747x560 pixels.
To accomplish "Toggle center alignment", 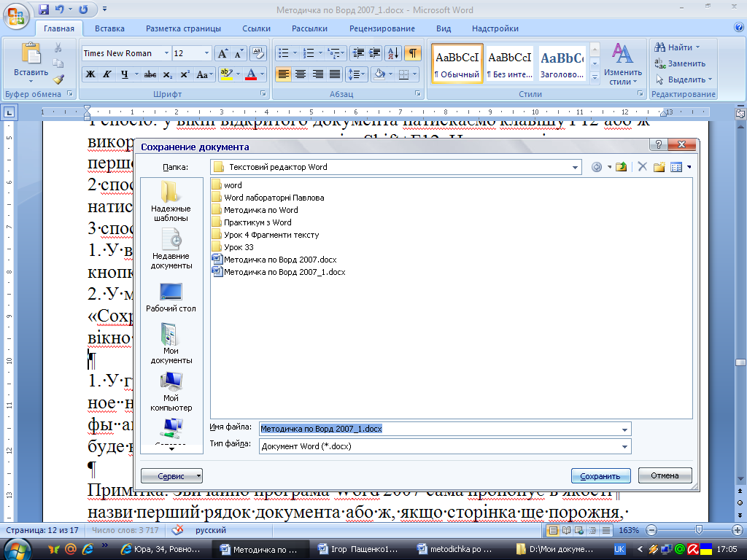I will tap(300, 74).
